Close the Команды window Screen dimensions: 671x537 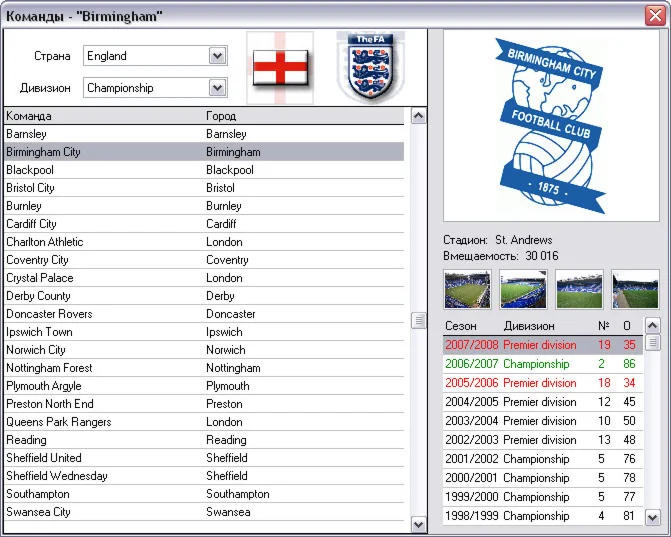[655, 16]
